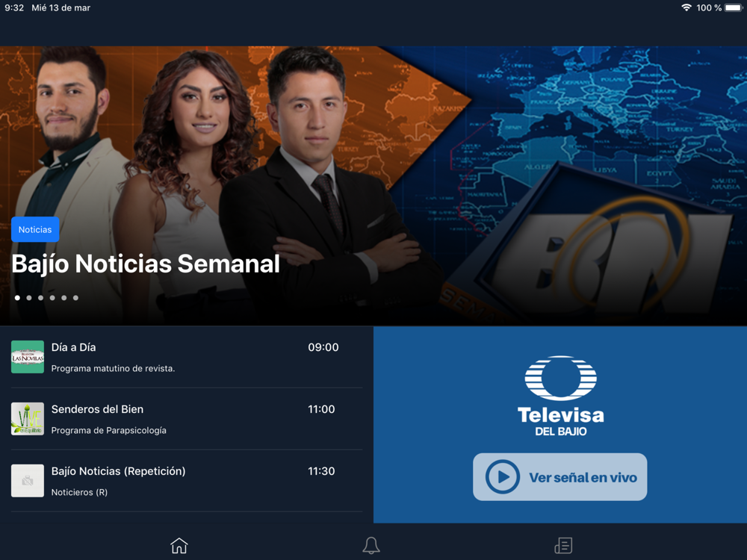
Task: Click the Televisa del Bajío logo
Action: tap(561, 396)
